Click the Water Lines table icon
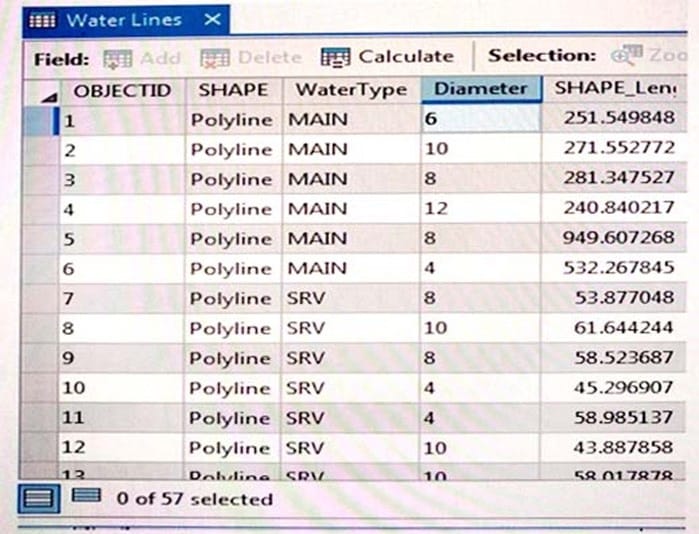699x534 pixels. (x=42, y=21)
